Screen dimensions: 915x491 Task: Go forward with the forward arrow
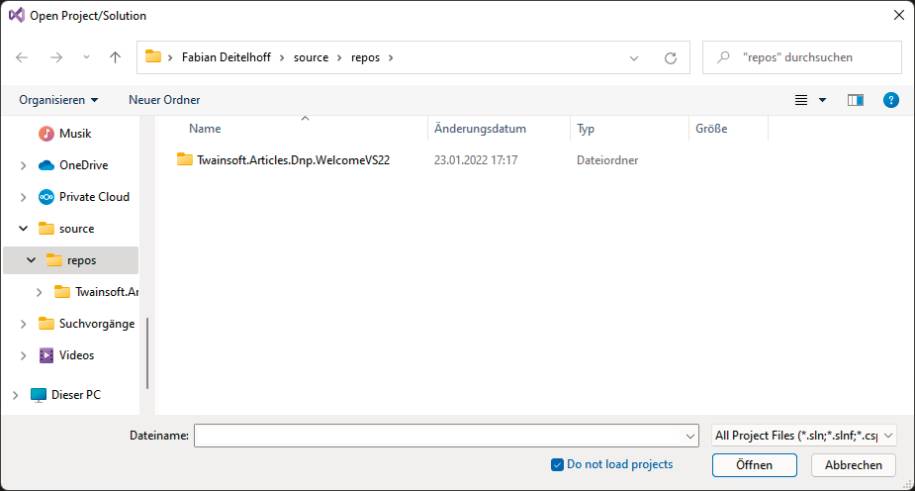click(56, 57)
